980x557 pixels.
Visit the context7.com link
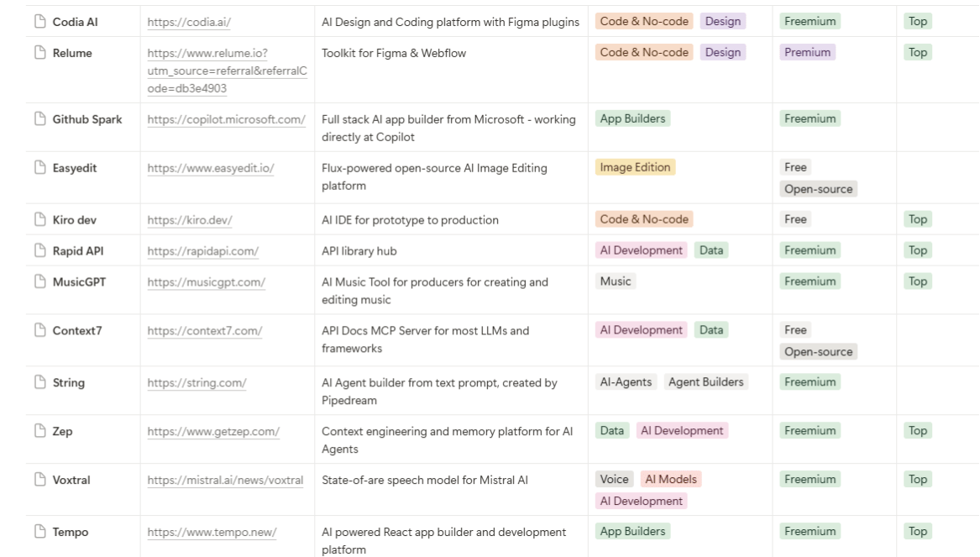coord(204,331)
